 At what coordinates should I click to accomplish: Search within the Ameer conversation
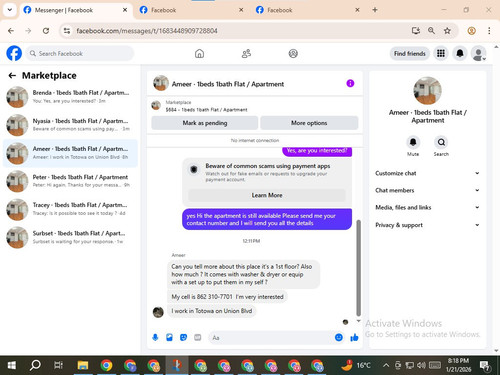[x=441, y=142]
